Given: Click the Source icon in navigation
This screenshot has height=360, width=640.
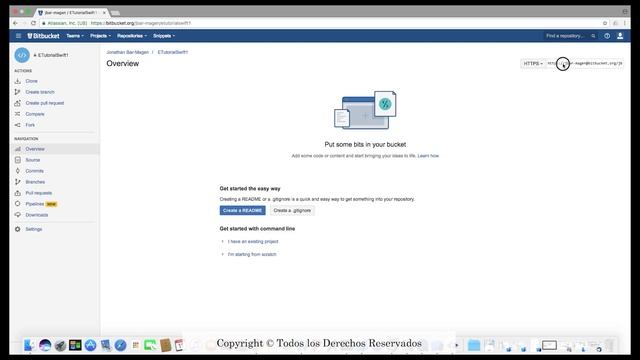Looking at the screenshot, I should tap(18, 160).
